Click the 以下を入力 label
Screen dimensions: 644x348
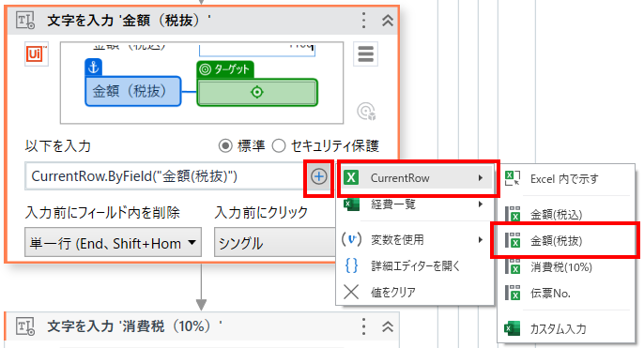pyautogui.click(x=58, y=145)
